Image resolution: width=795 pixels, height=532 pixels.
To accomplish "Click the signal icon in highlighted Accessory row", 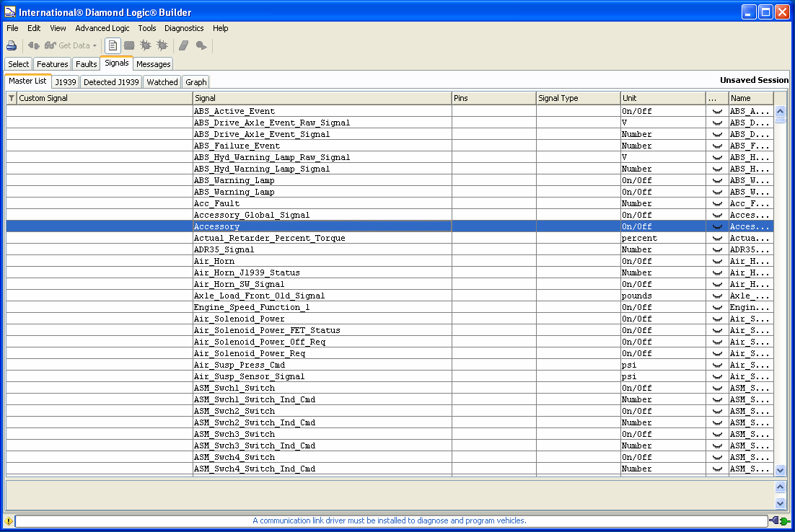I will pyautogui.click(x=717, y=227).
